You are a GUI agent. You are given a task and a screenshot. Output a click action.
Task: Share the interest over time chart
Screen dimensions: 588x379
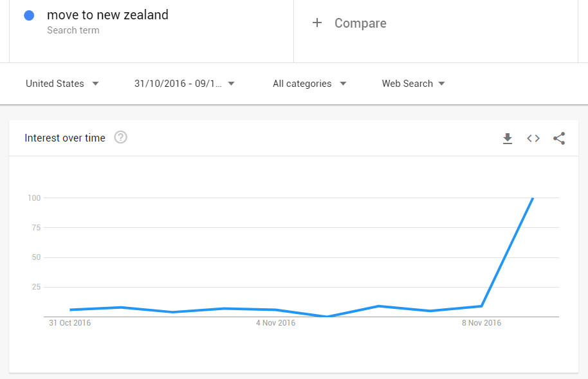pos(559,138)
